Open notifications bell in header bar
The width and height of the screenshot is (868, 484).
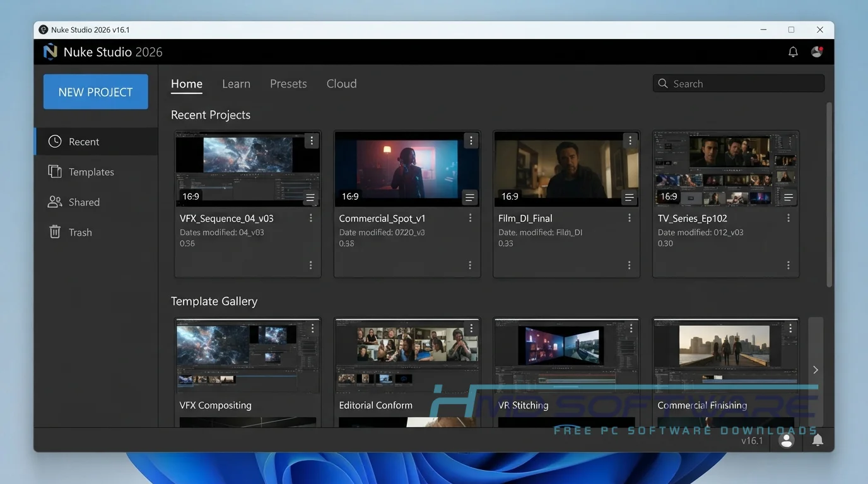[x=793, y=52]
